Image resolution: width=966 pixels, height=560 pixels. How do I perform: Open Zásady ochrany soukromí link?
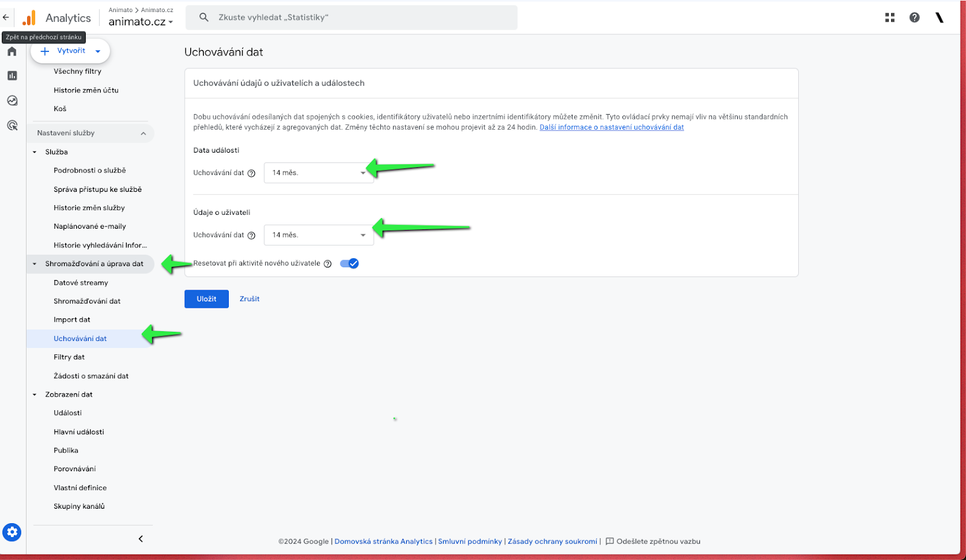tap(552, 541)
